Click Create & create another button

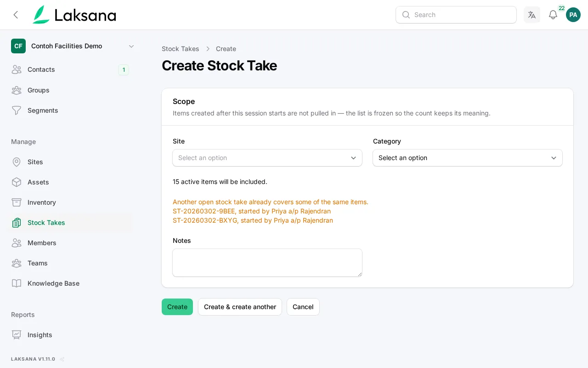coord(240,307)
